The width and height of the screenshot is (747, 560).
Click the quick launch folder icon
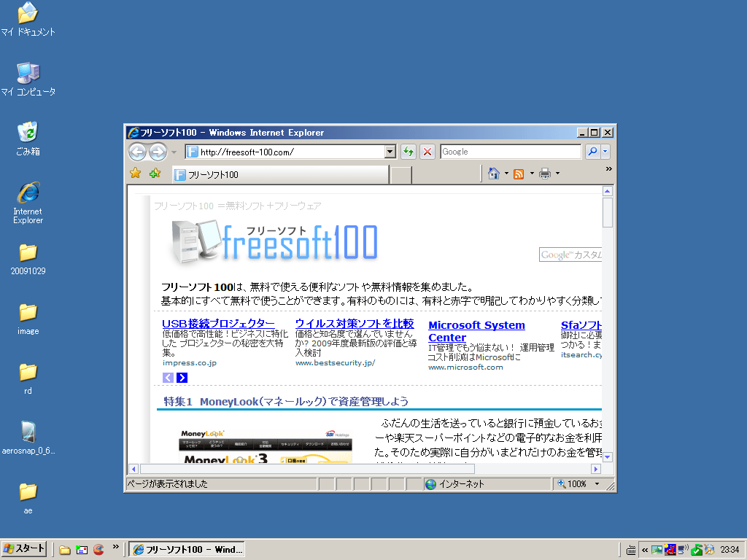[x=65, y=550]
